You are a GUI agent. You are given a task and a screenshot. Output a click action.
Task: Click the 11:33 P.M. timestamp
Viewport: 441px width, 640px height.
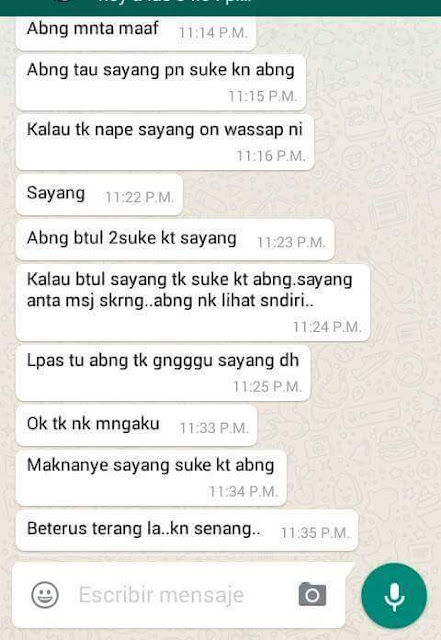click(214, 428)
